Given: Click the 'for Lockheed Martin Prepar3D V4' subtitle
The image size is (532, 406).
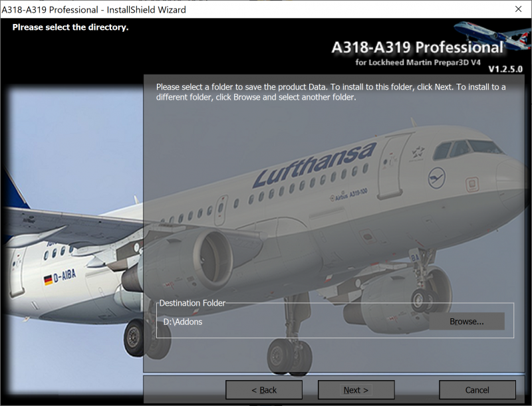Looking at the screenshot, I should pyautogui.click(x=418, y=62).
